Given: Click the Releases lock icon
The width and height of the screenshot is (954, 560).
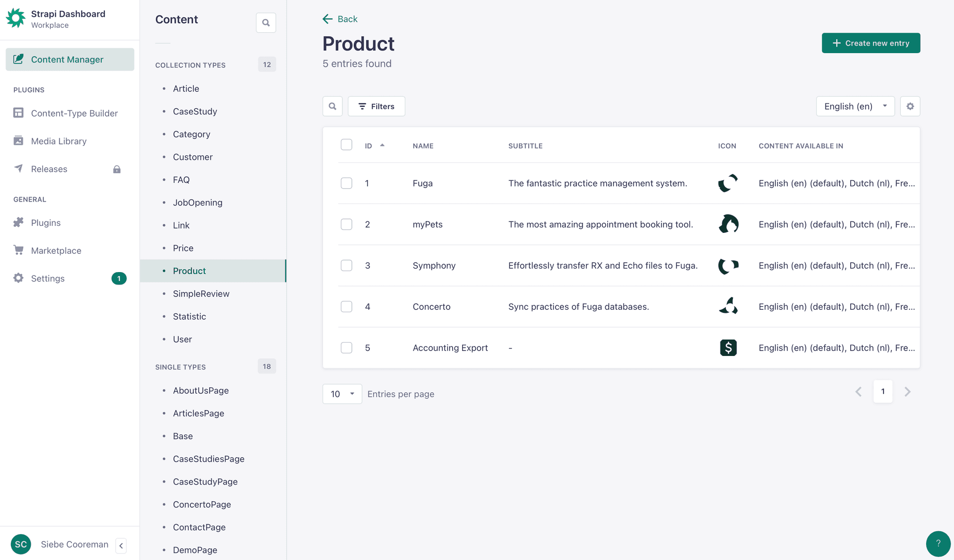Looking at the screenshot, I should (x=117, y=169).
